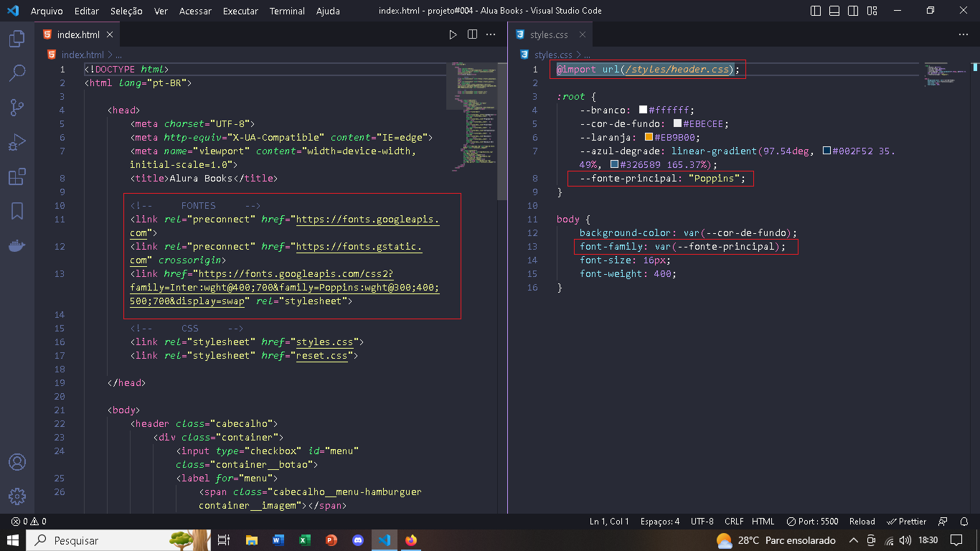Open the #EBECEE color swatch picker
980x551 pixels.
tap(677, 123)
